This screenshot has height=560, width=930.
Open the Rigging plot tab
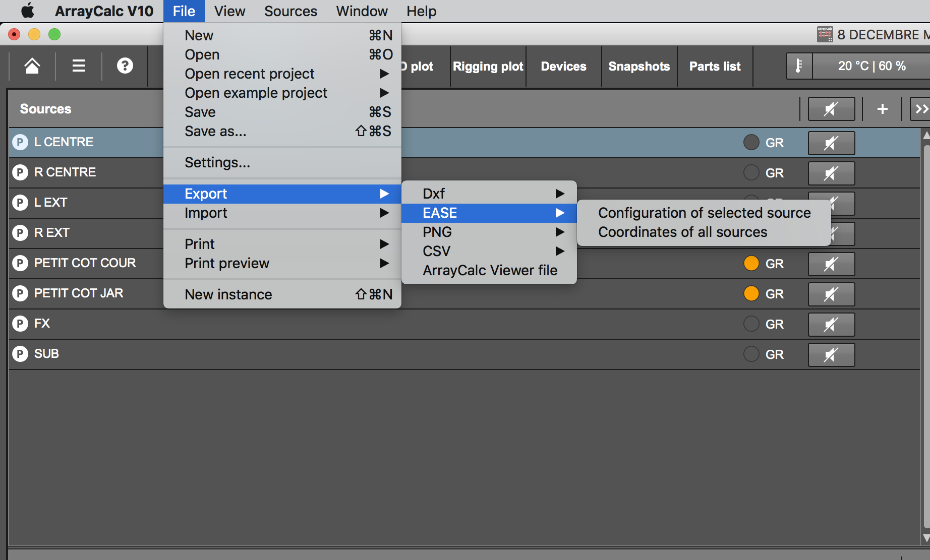pyautogui.click(x=488, y=67)
